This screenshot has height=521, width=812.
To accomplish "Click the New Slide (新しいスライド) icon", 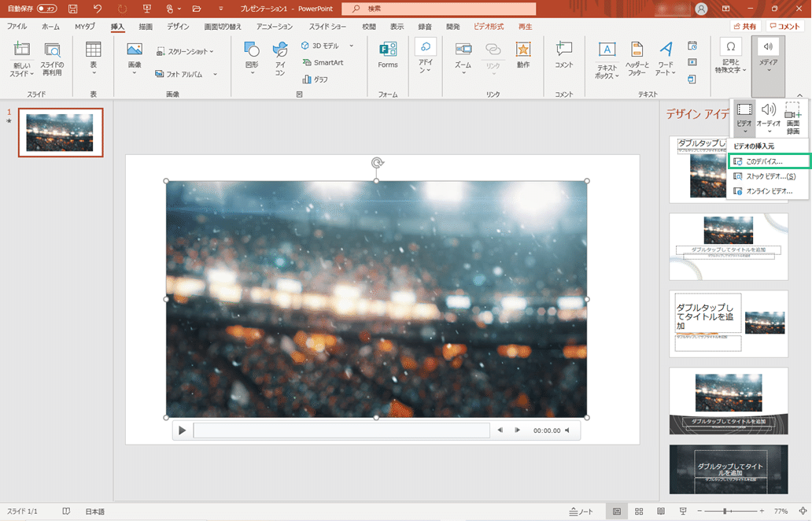I will pyautogui.click(x=21, y=50).
